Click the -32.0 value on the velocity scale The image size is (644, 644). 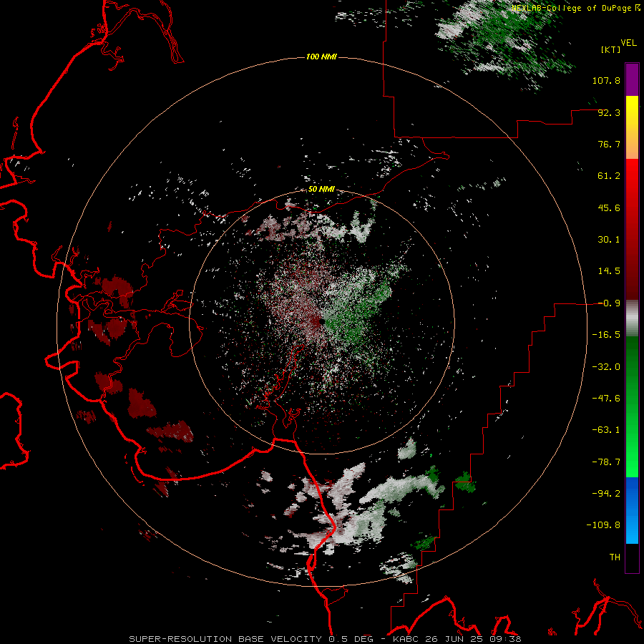click(x=606, y=367)
